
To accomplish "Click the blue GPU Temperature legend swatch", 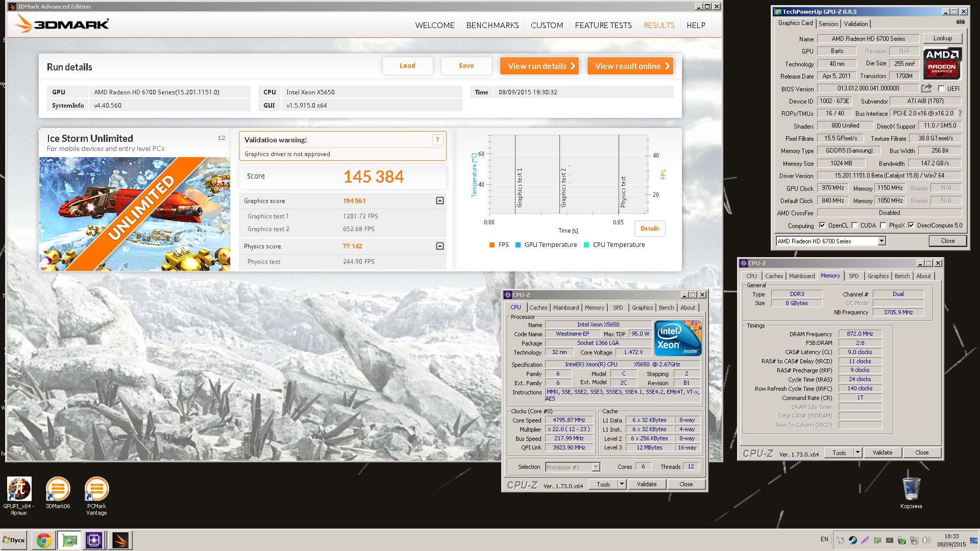I will (518, 245).
